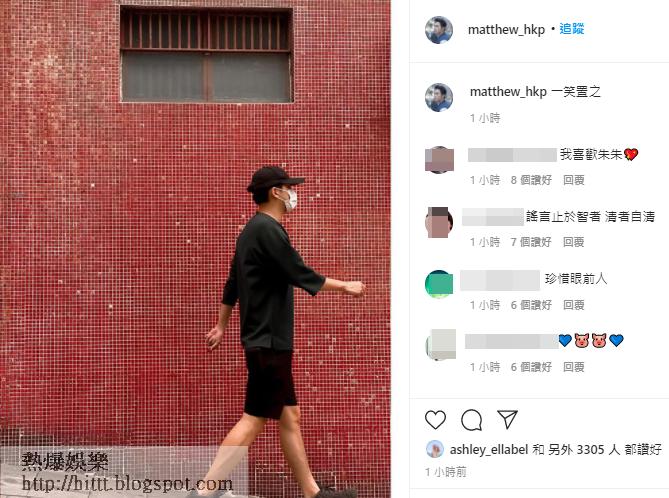The image size is (669, 498).
Task: Open avatar of the 我喜歡朱朱 commenter
Action: click(439, 160)
